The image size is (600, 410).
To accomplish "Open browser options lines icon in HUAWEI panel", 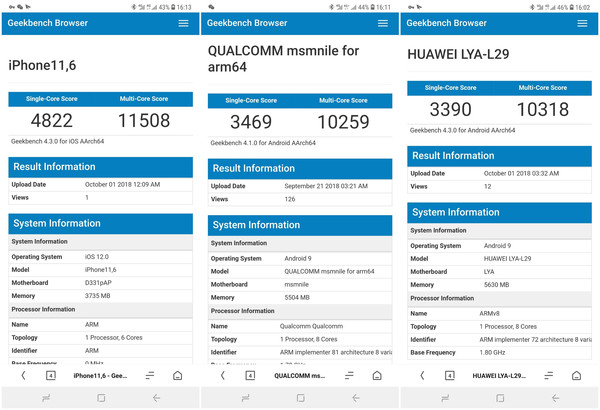I will 549,376.
